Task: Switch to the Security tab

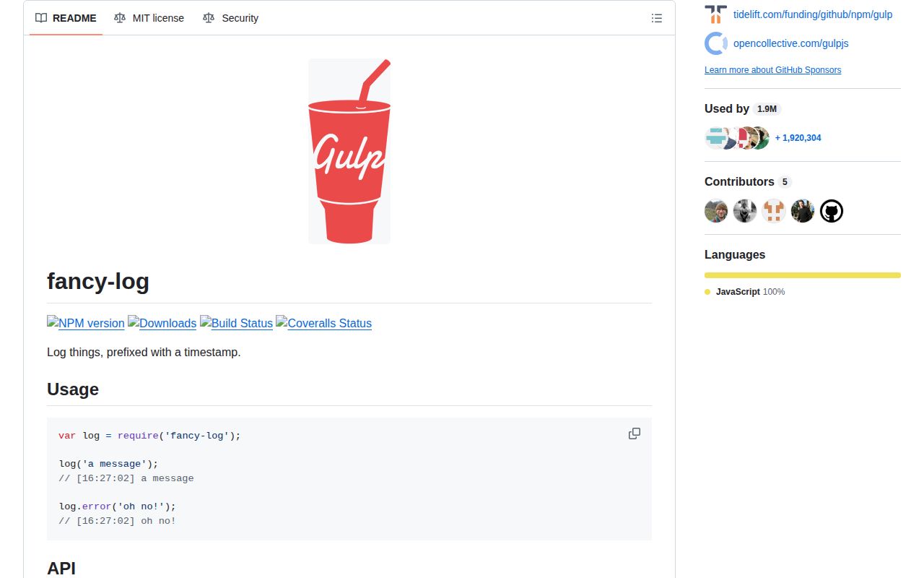Action: [x=231, y=18]
